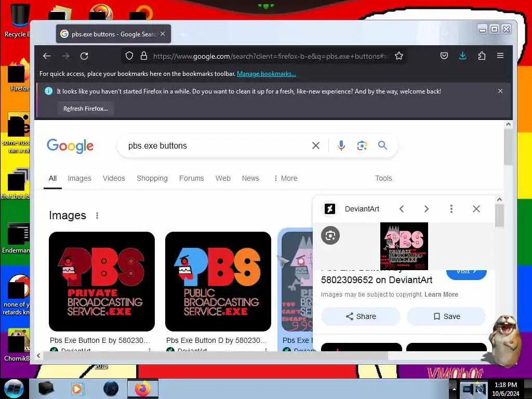Select the All results tab

coord(52,178)
